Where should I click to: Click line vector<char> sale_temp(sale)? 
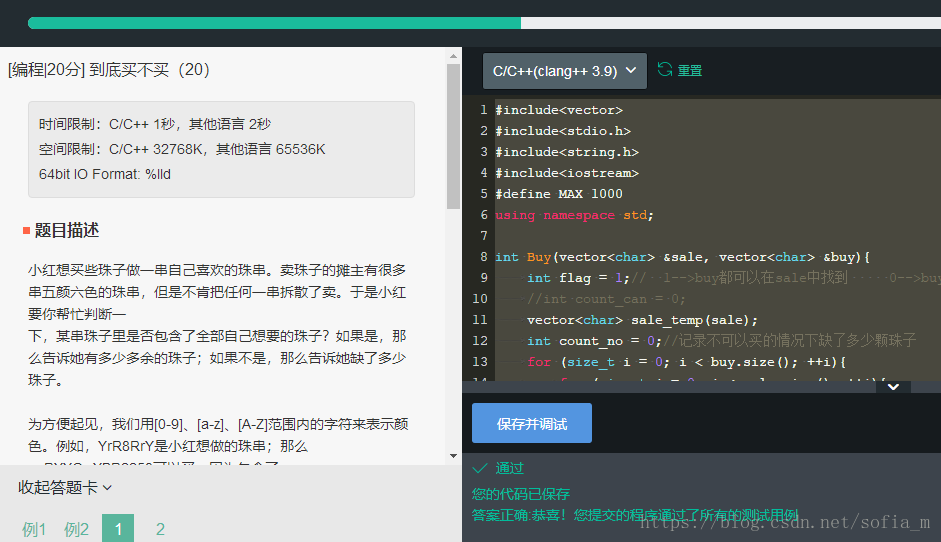pyautogui.click(x=642, y=320)
